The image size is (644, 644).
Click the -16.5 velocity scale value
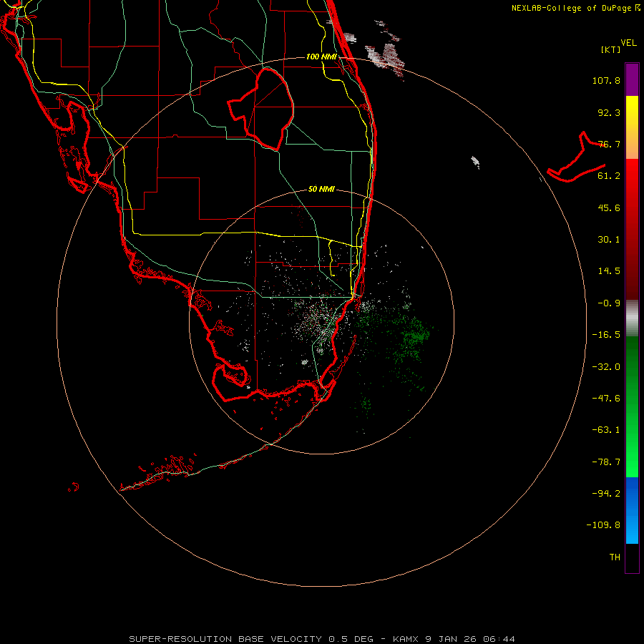pyautogui.click(x=606, y=335)
